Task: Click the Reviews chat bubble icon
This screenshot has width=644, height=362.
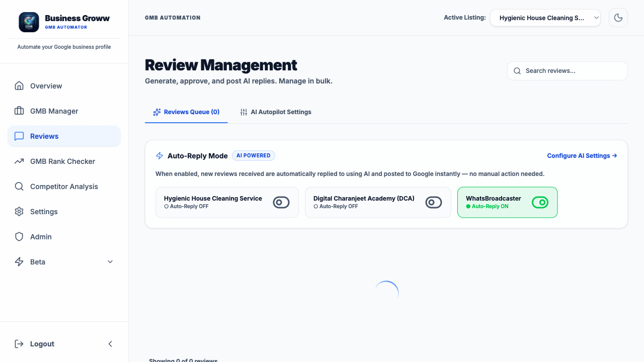Action: click(x=19, y=136)
